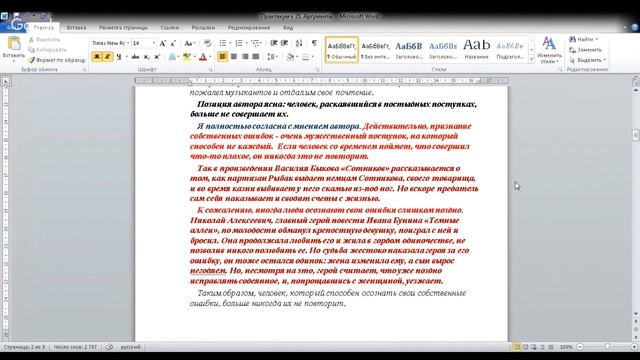640x360 pixels.
Task: Click Формат по образцу format painter
Action: coord(57,60)
